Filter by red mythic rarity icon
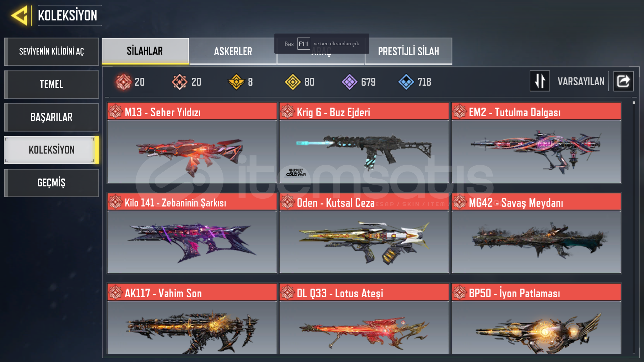The width and height of the screenshot is (644, 362). click(x=123, y=82)
